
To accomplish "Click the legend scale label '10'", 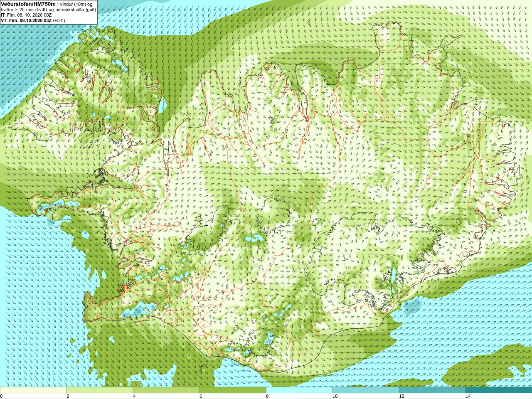I will pos(335,396).
